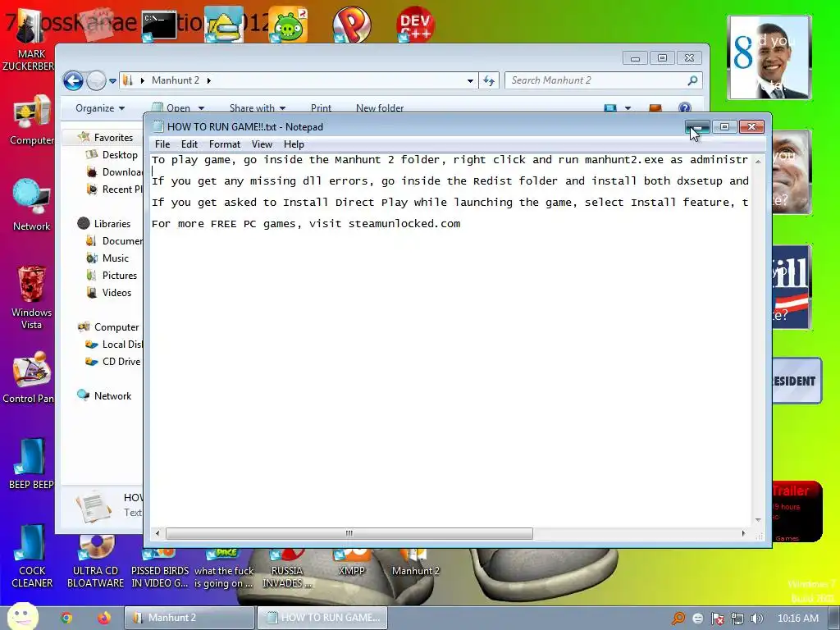Launch Chrome from taskbar

click(66, 618)
